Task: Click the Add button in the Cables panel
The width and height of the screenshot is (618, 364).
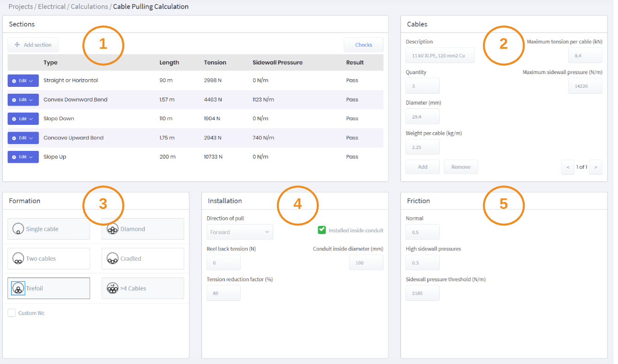Action: point(422,166)
